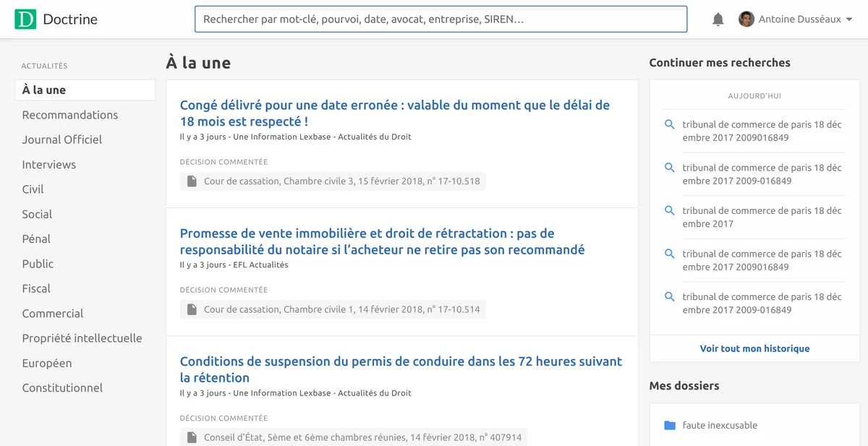
Task: Open the promesse de vente immobilière article
Action: click(x=382, y=241)
